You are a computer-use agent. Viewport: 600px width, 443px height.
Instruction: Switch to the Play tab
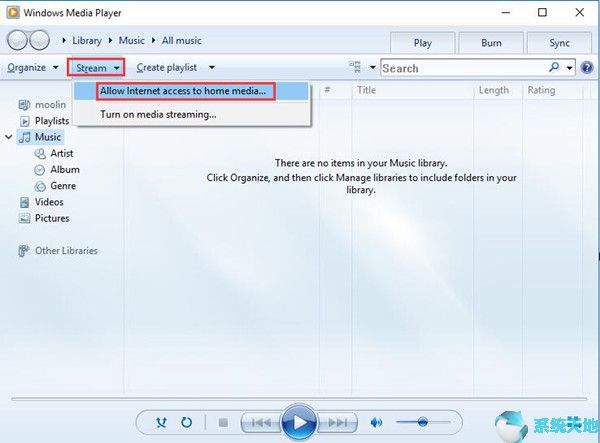(x=422, y=43)
